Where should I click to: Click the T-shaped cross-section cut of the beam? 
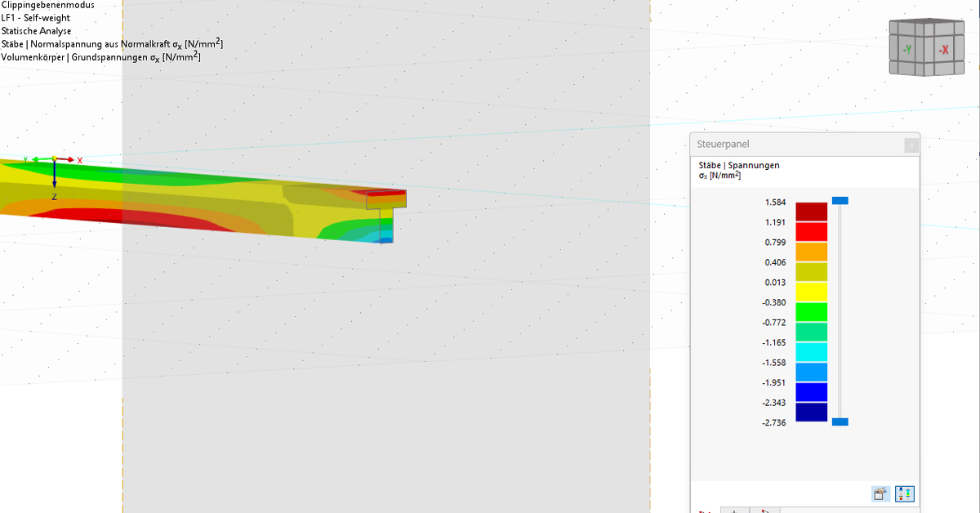click(386, 216)
